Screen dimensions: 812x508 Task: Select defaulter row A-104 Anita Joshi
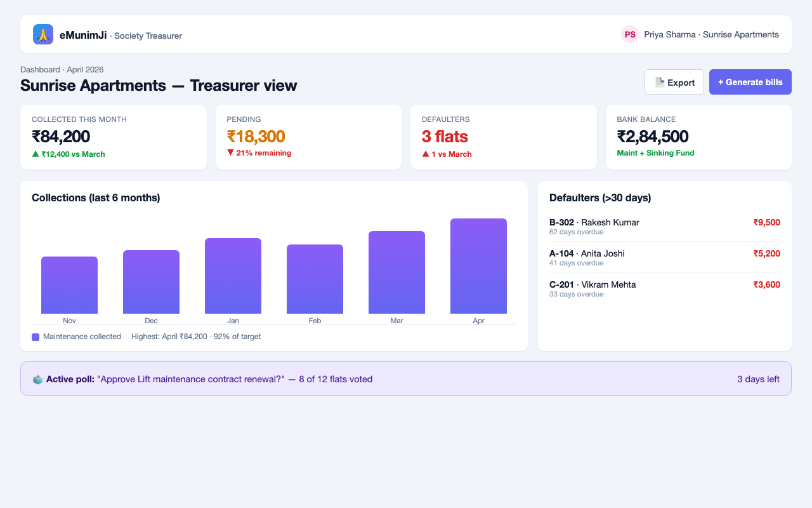[x=665, y=257]
